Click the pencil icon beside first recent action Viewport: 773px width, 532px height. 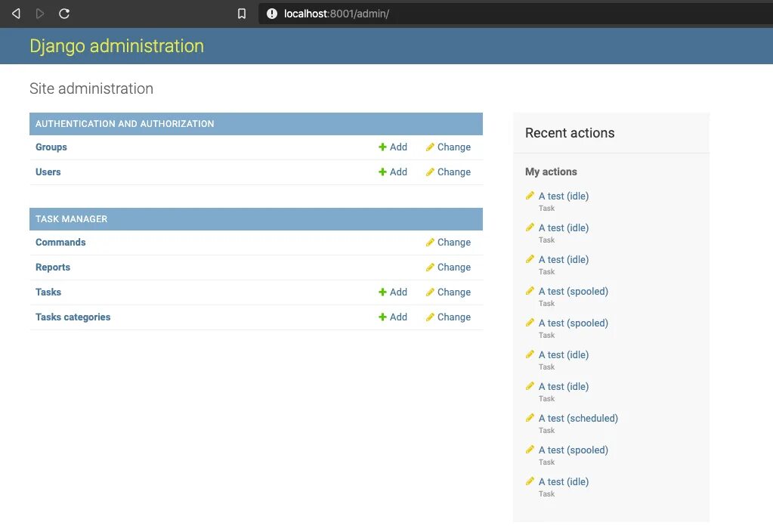pyautogui.click(x=530, y=196)
